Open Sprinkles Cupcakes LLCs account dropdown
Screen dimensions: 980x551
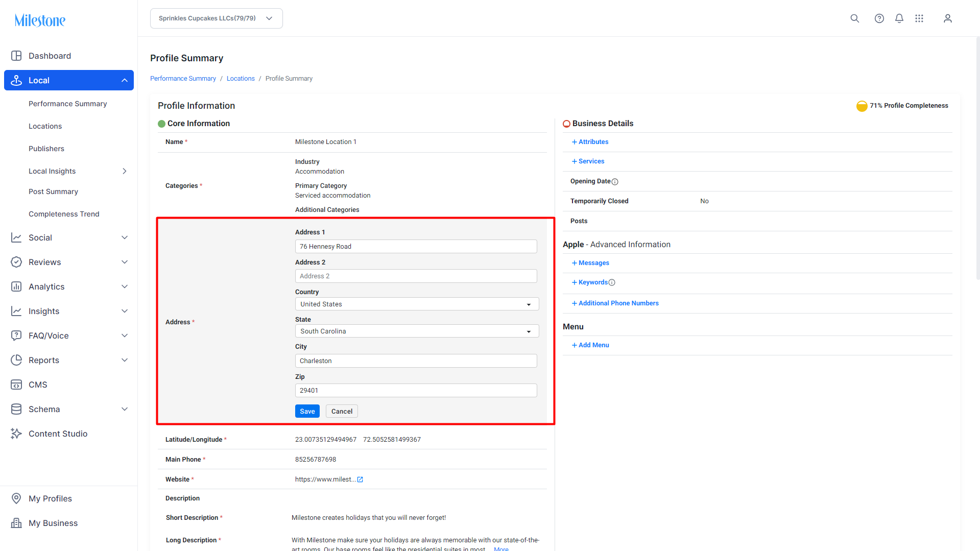217,18
